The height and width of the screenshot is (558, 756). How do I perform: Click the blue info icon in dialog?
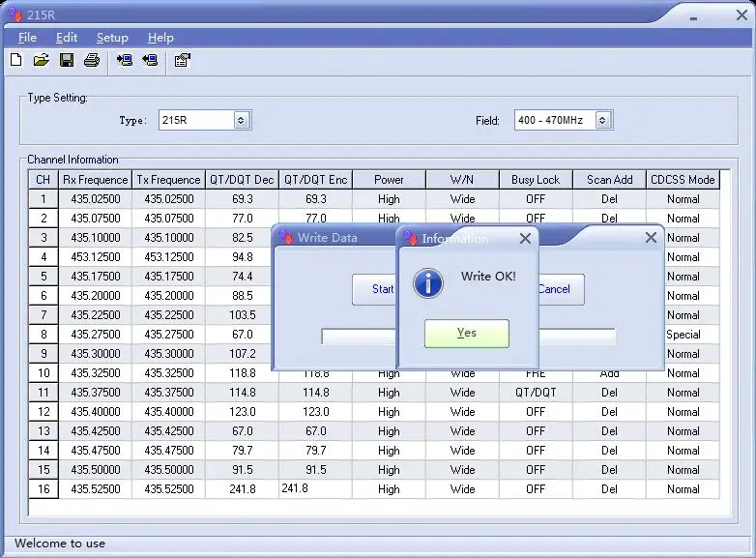pyautogui.click(x=427, y=282)
